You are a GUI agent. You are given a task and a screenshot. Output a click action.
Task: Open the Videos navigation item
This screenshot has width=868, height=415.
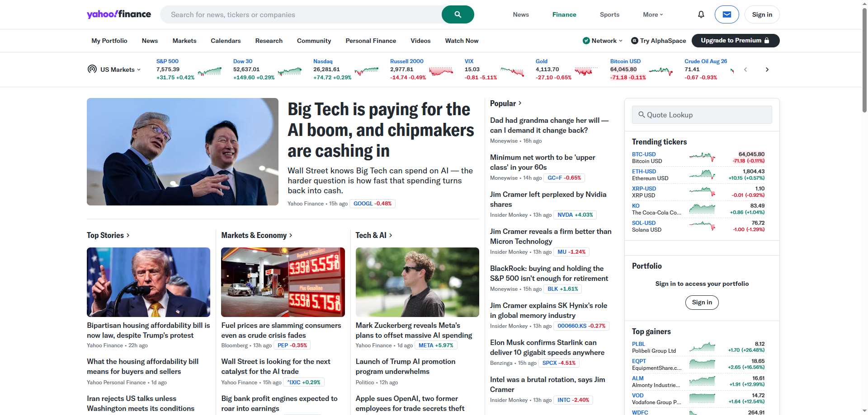[x=420, y=41]
